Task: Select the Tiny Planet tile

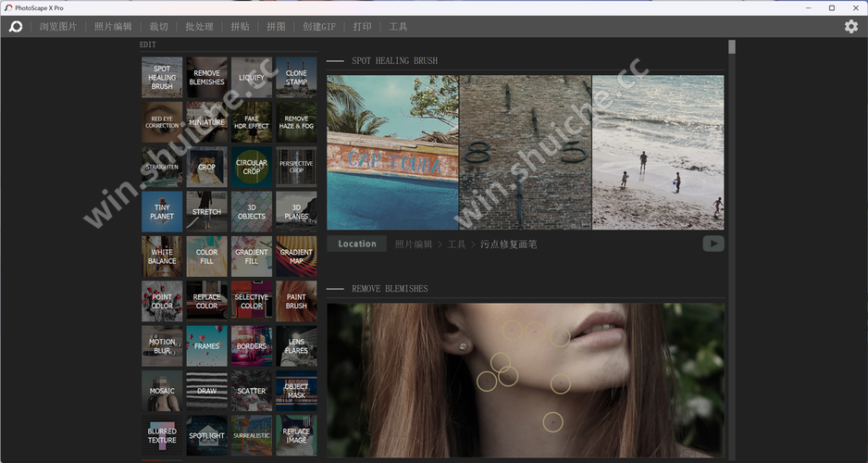Action: [162, 212]
